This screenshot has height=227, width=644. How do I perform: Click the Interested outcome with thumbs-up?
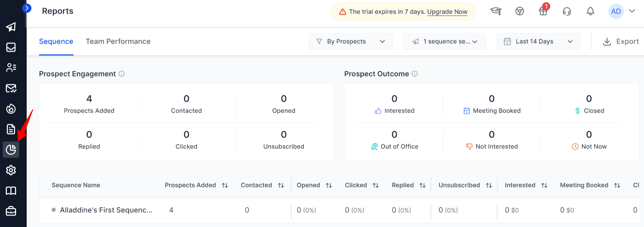click(x=394, y=104)
